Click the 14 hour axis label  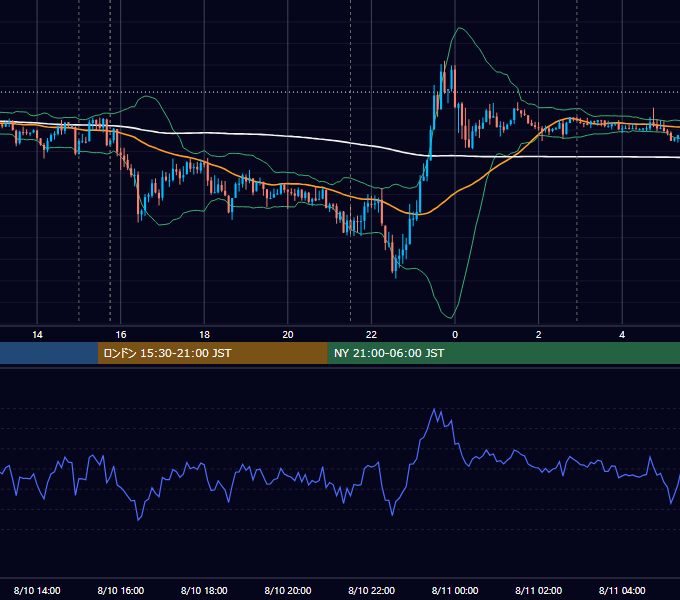(37, 335)
